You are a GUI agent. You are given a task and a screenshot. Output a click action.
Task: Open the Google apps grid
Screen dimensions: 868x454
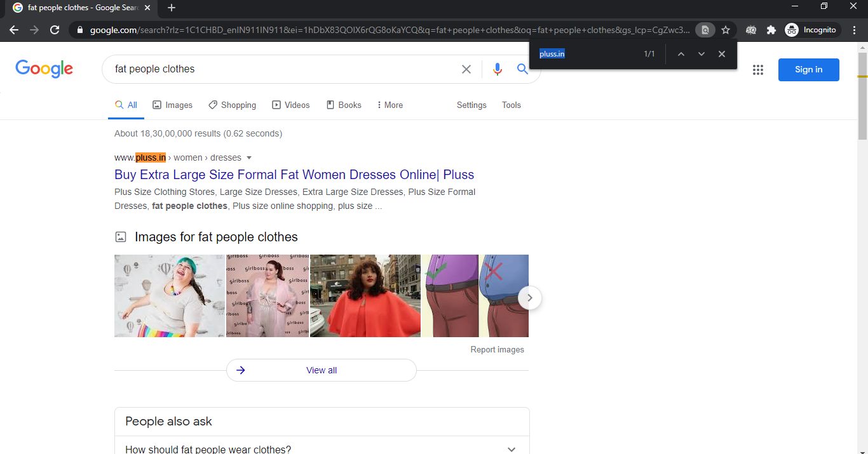(757, 70)
